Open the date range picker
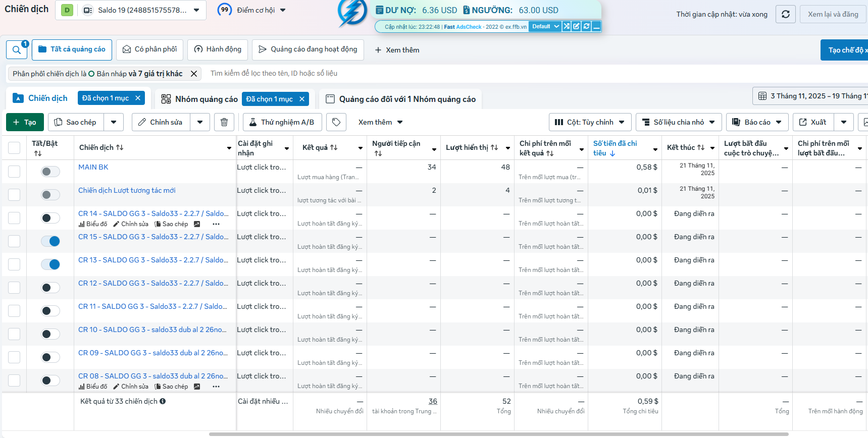868x438 pixels. coord(810,96)
